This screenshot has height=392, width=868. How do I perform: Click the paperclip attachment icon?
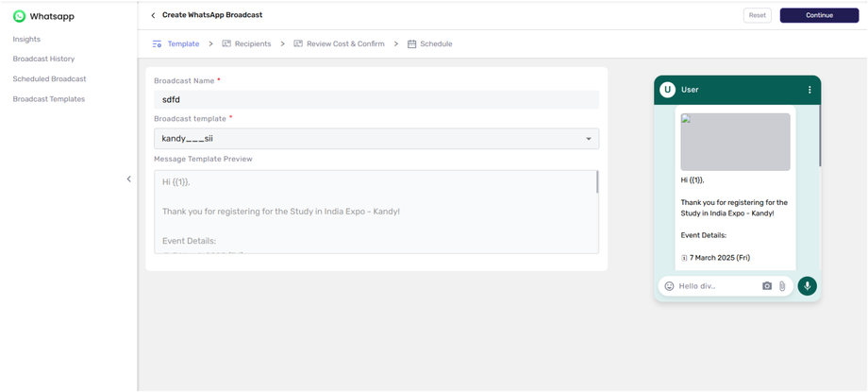click(x=782, y=286)
